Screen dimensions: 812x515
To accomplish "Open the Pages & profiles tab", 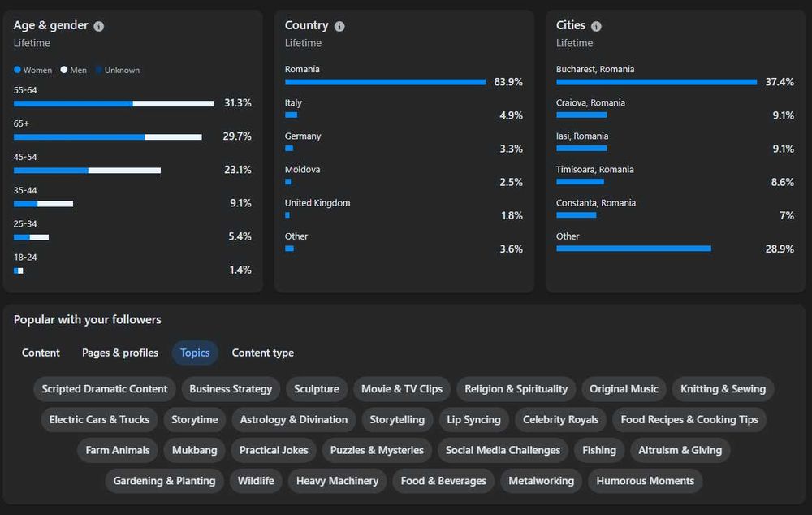I will click(120, 353).
